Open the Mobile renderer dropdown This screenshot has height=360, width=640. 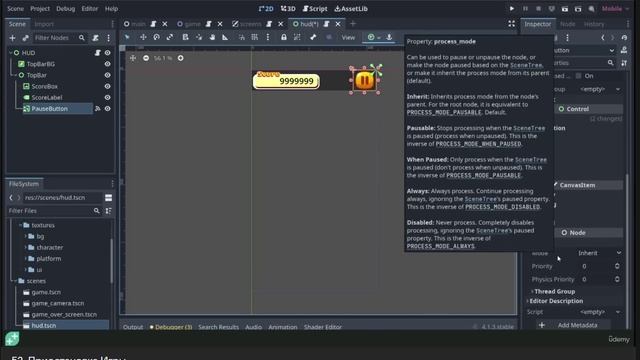point(616,9)
